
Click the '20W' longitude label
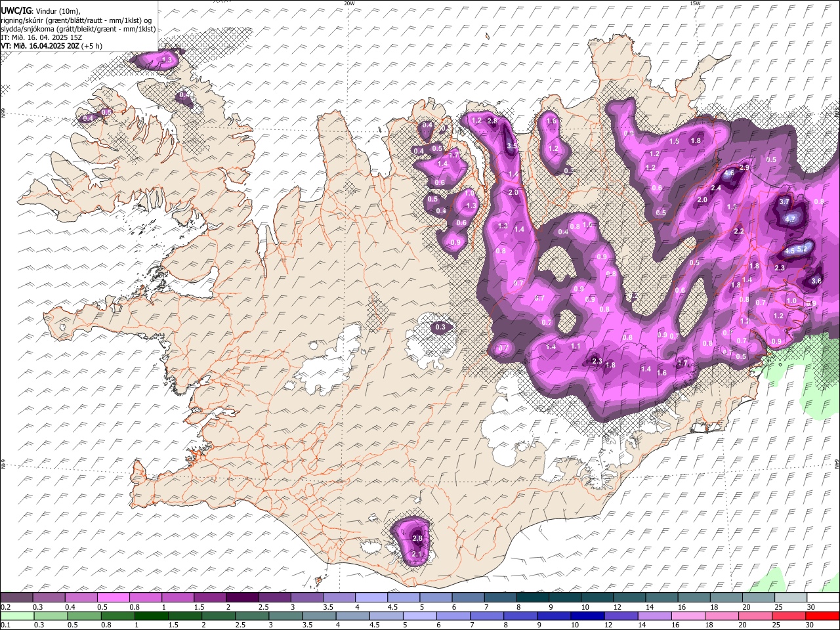click(x=349, y=3)
